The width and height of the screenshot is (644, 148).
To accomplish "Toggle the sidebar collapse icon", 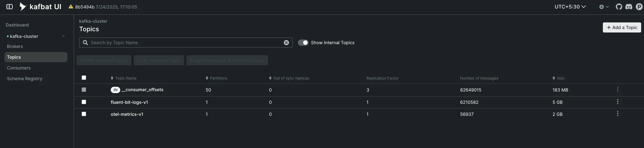I will point(9,7).
